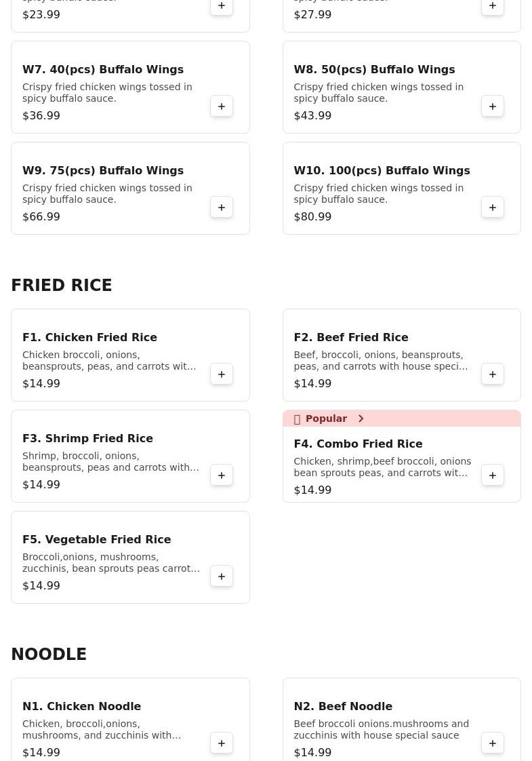Add W10 100pcs Buffalo Wings to order
The height and width of the screenshot is (761, 532).
pos(493,208)
